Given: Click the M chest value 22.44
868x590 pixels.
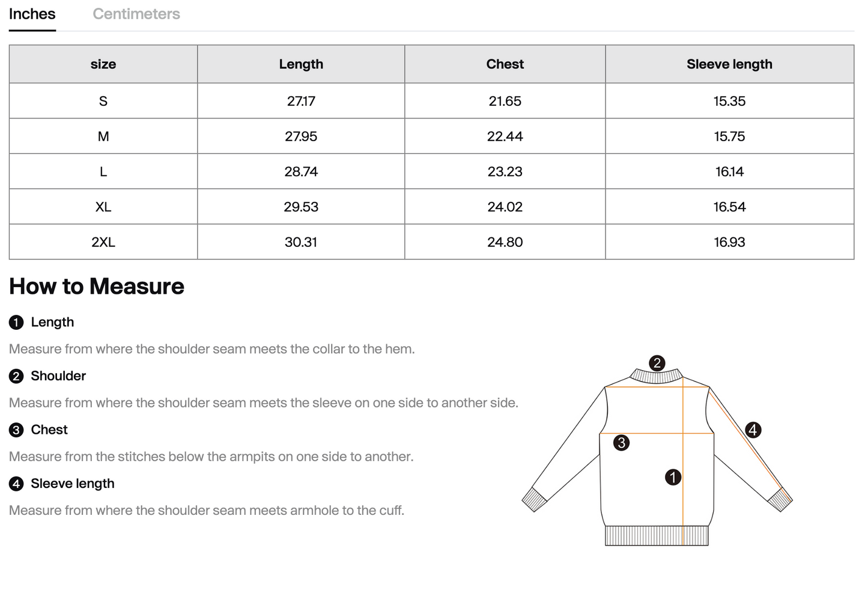Looking at the screenshot, I should pos(505,136).
